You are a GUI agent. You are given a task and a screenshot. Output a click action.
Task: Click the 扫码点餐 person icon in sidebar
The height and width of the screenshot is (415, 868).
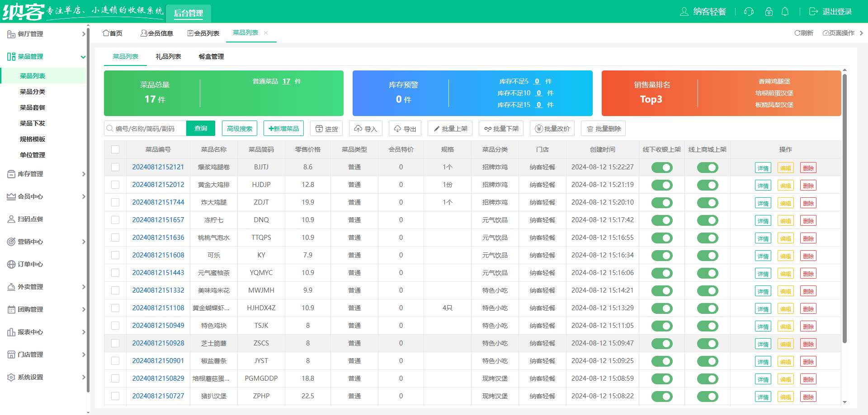tap(11, 219)
